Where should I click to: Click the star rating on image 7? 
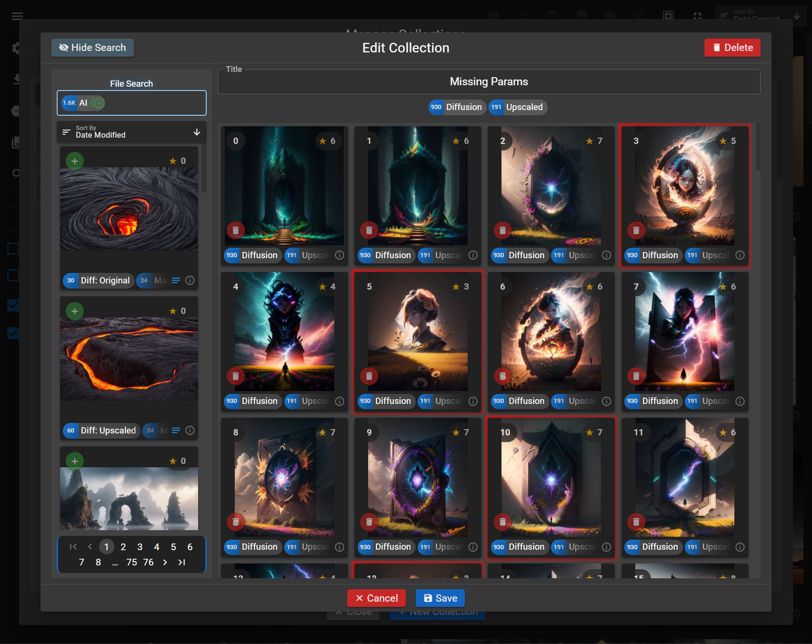click(x=728, y=287)
